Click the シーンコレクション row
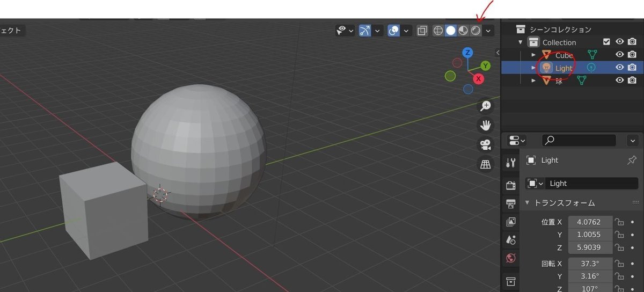 coord(560,30)
